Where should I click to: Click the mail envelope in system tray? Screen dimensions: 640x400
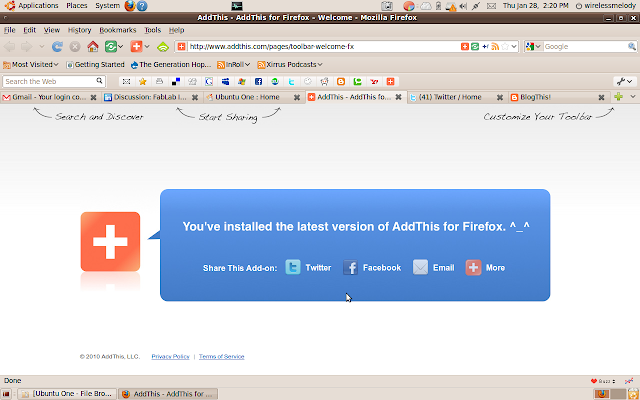tap(491, 6)
